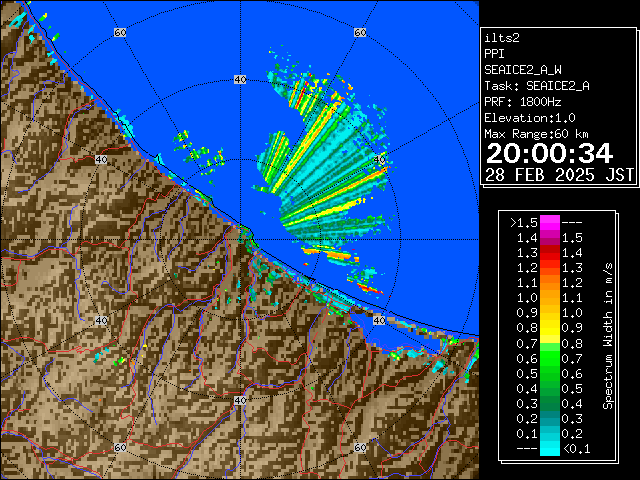Select the date '28 FEB 2025 JST'

point(559,175)
